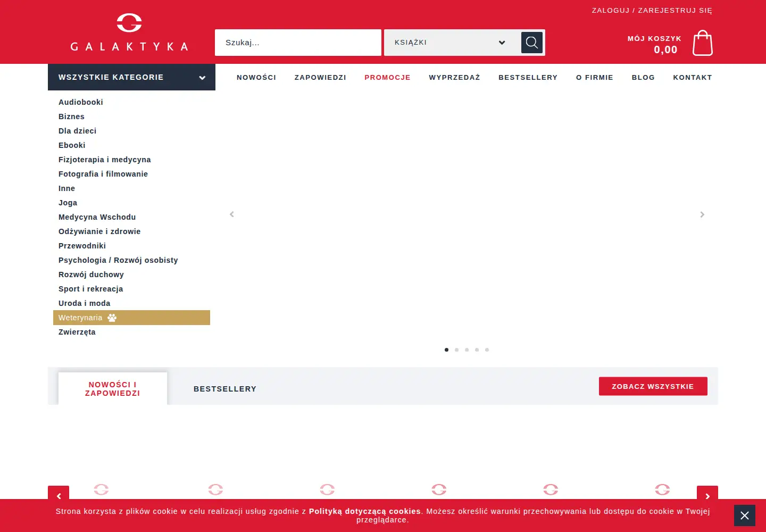Go to next slide in main banner

pyautogui.click(x=702, y=214)
